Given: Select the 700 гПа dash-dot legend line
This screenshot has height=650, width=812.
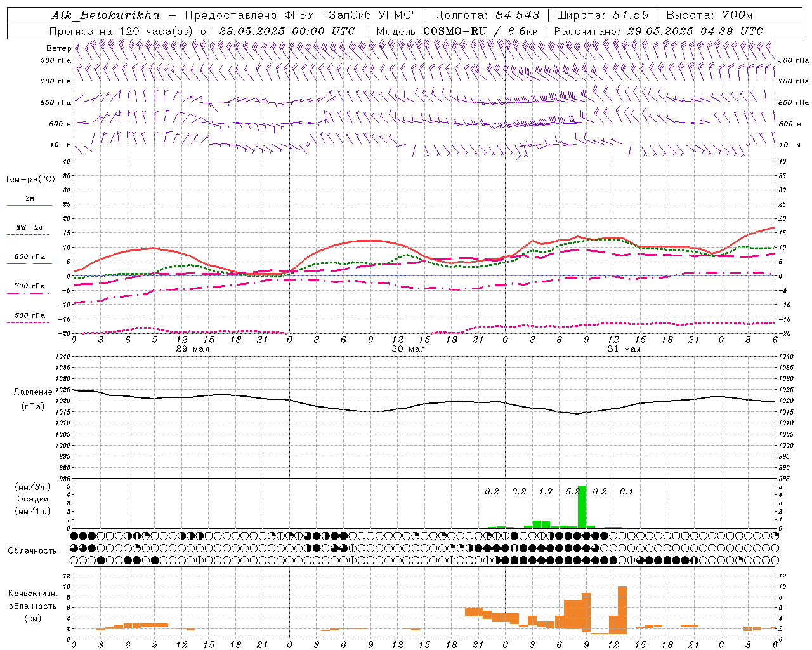Looking at the screenshot, I should click(x=29, y=293).
